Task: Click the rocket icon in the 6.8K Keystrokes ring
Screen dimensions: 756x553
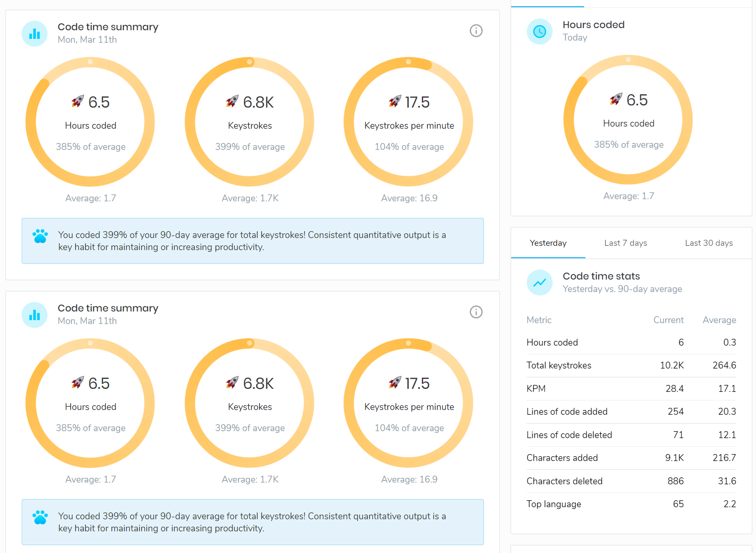Action: click(x=233, y=101)
